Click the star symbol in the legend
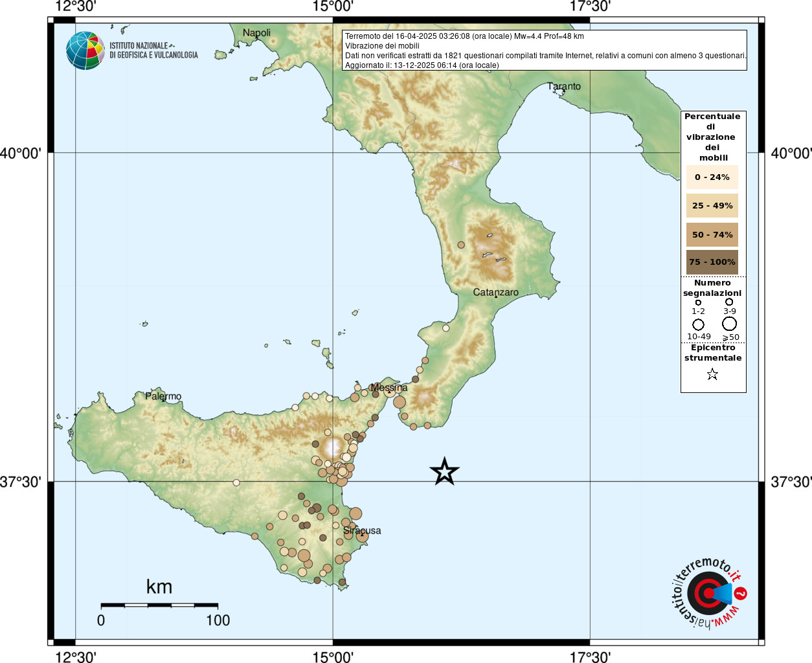This screenshot has width=812, height=663. [712, 374]
